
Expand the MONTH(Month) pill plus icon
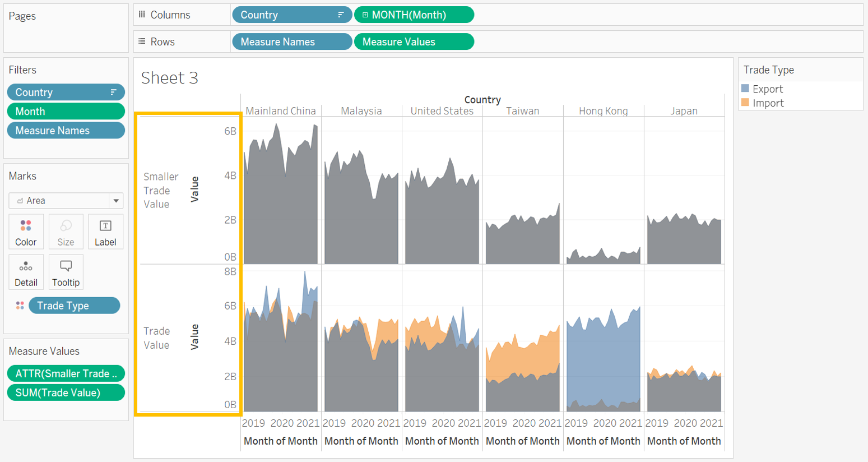tap(365, 15)
